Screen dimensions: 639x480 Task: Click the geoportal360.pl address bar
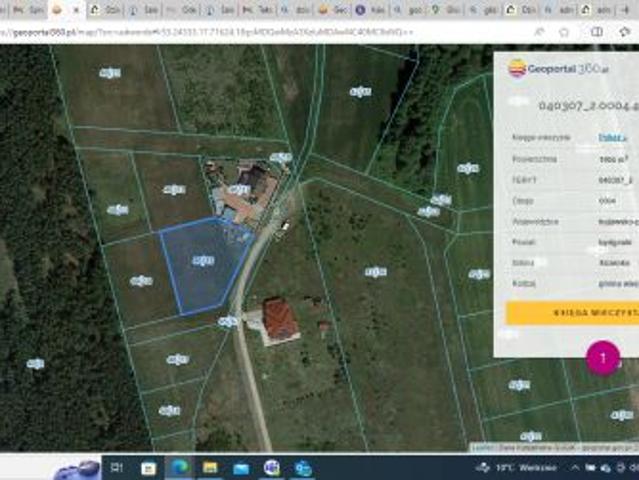point(200,31)
